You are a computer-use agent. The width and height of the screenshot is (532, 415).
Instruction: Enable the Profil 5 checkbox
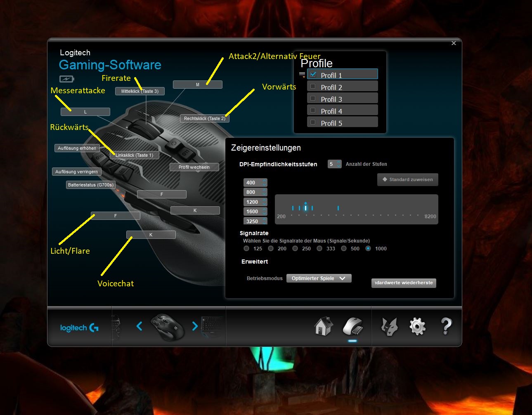[313, 123]
